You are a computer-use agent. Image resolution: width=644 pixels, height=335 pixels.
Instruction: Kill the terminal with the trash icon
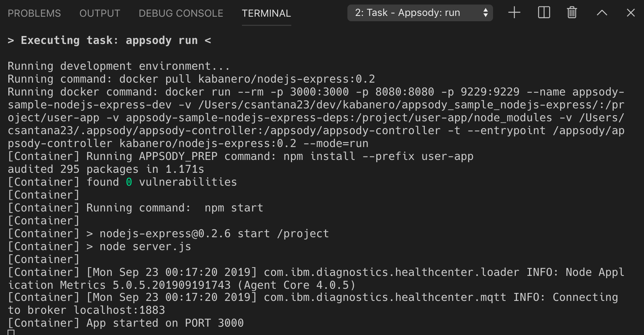tap(572, 13)
